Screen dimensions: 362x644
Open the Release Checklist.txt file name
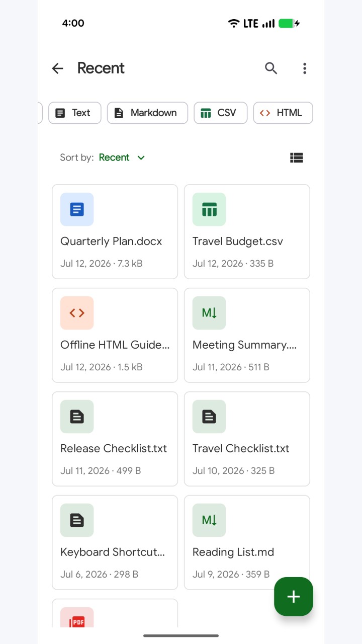click(114, 449)
